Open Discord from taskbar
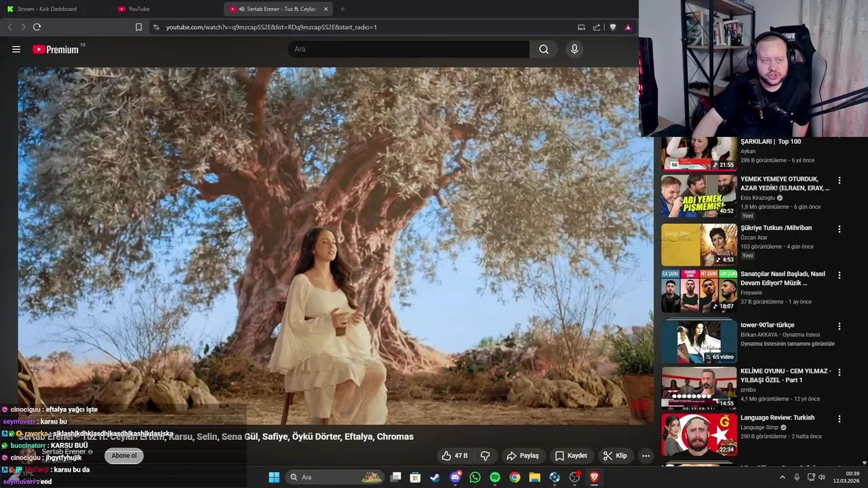Image resolution: width=868 pixels, height=488 pixels. click(x=456, y=477)
